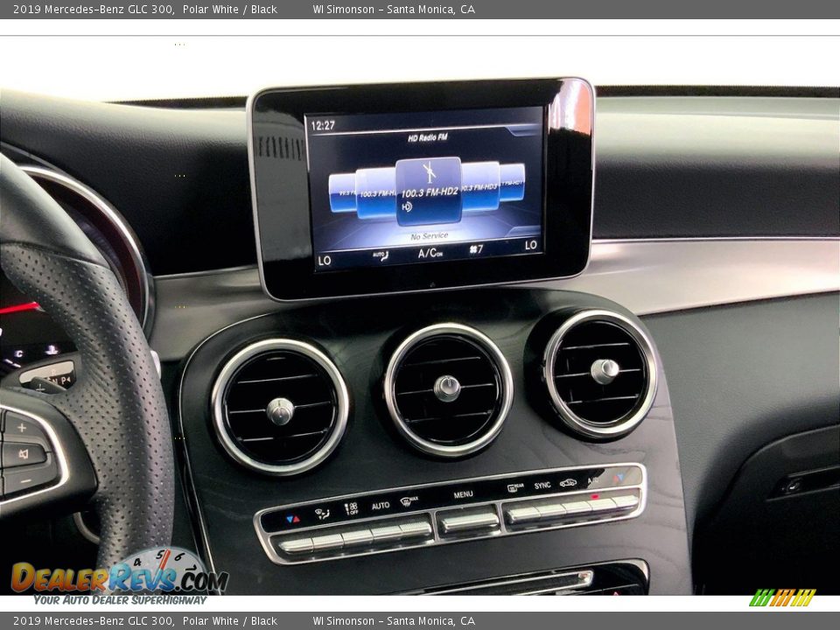Tap the passenger-side temperature rocker arrows
Screen dimensions: 840x630
619,476
